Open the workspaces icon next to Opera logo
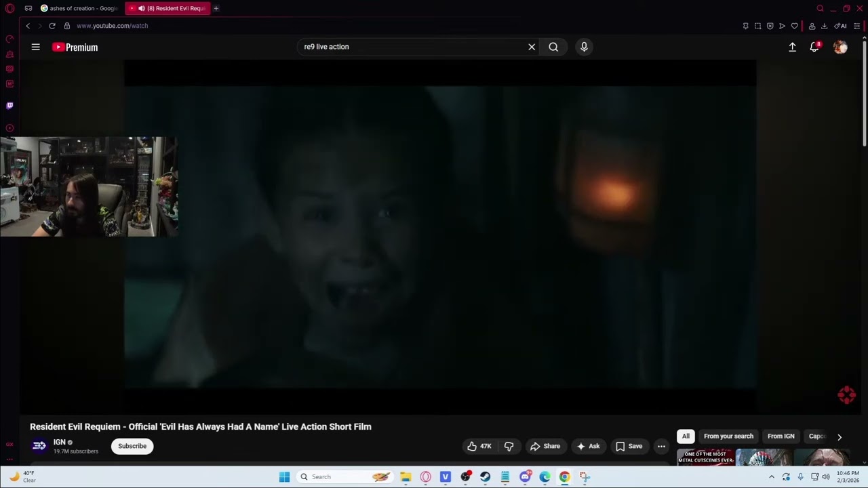This screenshot has height=488, width=868. tap(28, 8)
